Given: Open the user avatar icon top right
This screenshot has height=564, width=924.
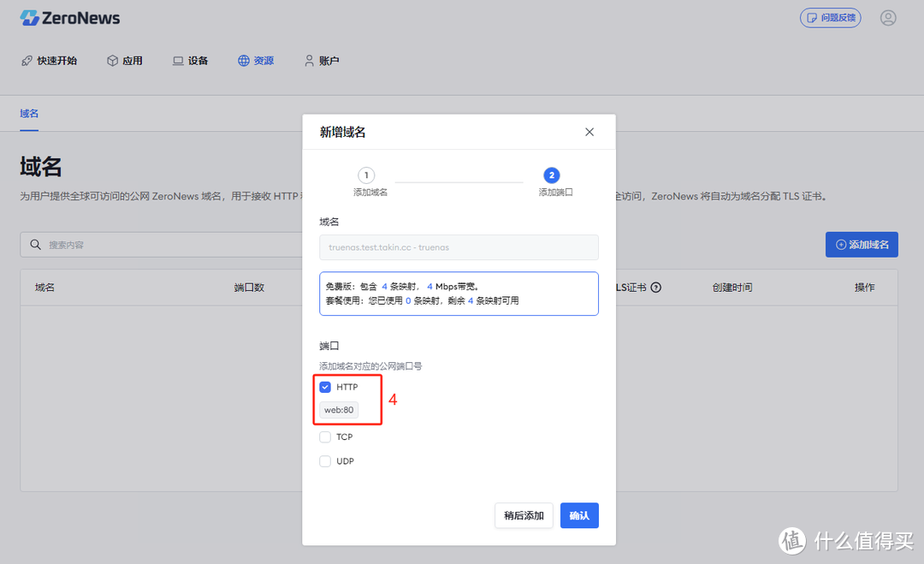Looking at the screenshot, I should [887, 17].
